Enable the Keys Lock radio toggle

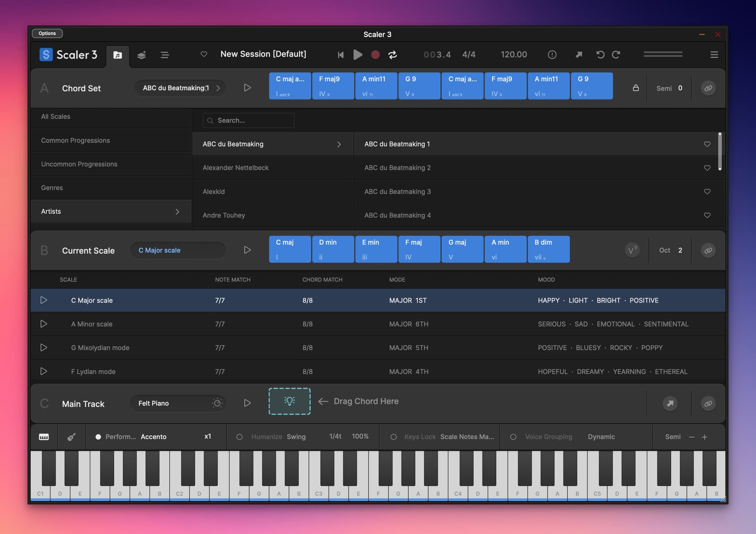pos(393,437)
